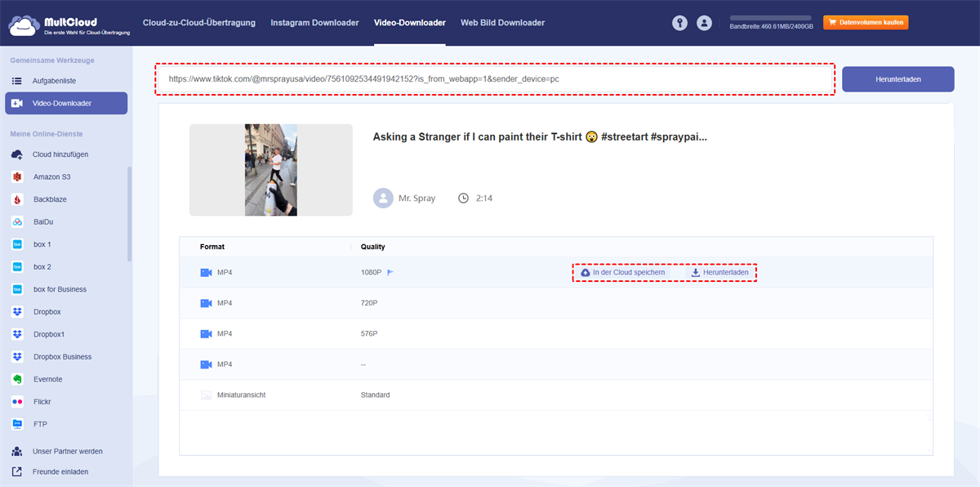Open the Cloud-zu-Cloud-Übertragung tab
This screenshot has width=980, height=487.
198,23
